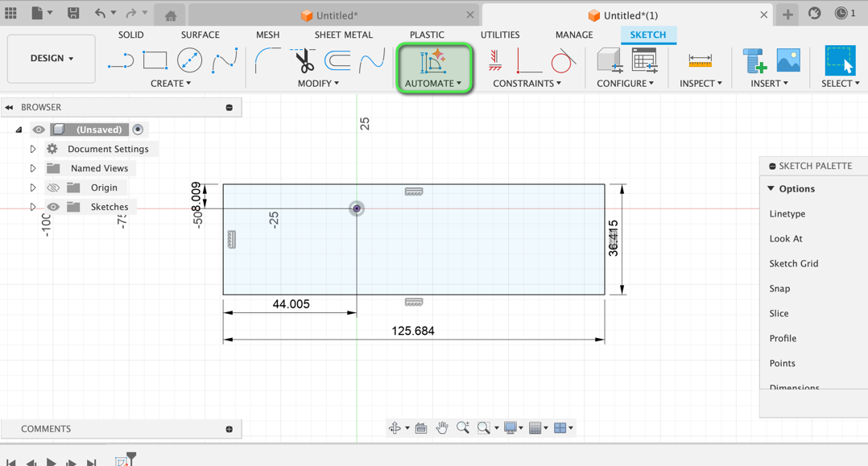Image resolution: width=868 pixels, height=466 pixels.
Task: Open the Measure tool
Action: point(699,59)
